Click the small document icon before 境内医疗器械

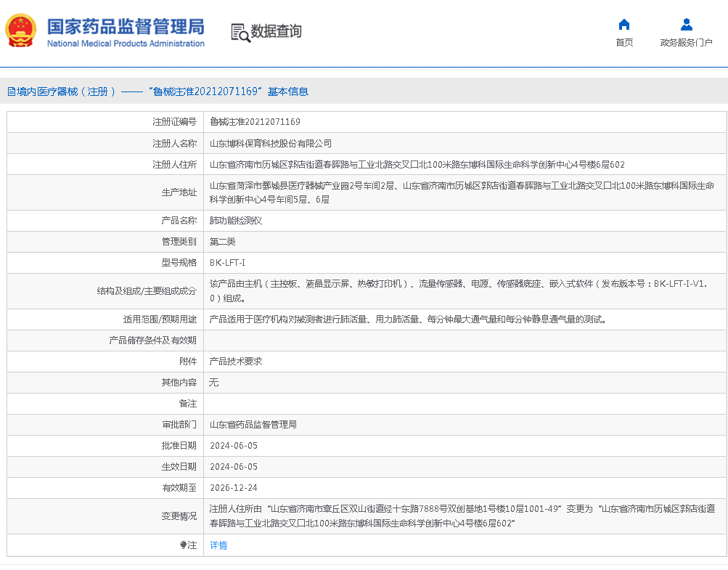click(11, 91)
